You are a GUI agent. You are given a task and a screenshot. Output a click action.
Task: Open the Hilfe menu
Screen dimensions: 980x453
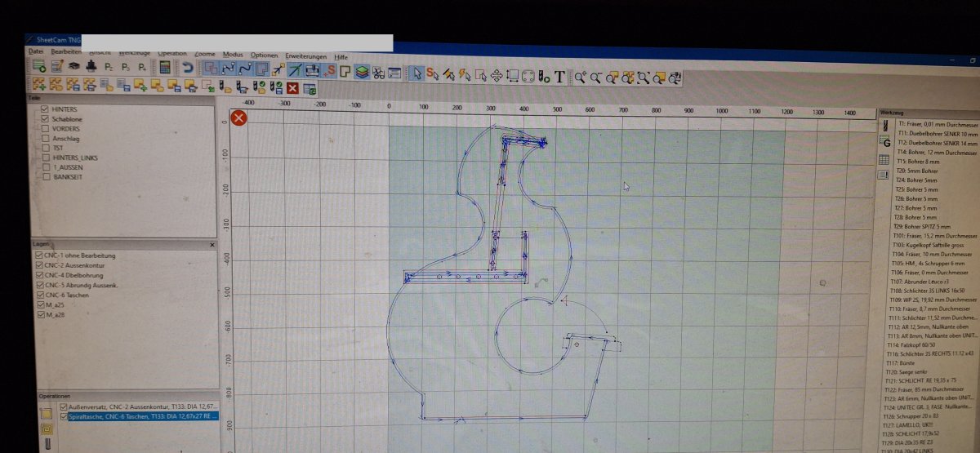click(x=341, y=57)
